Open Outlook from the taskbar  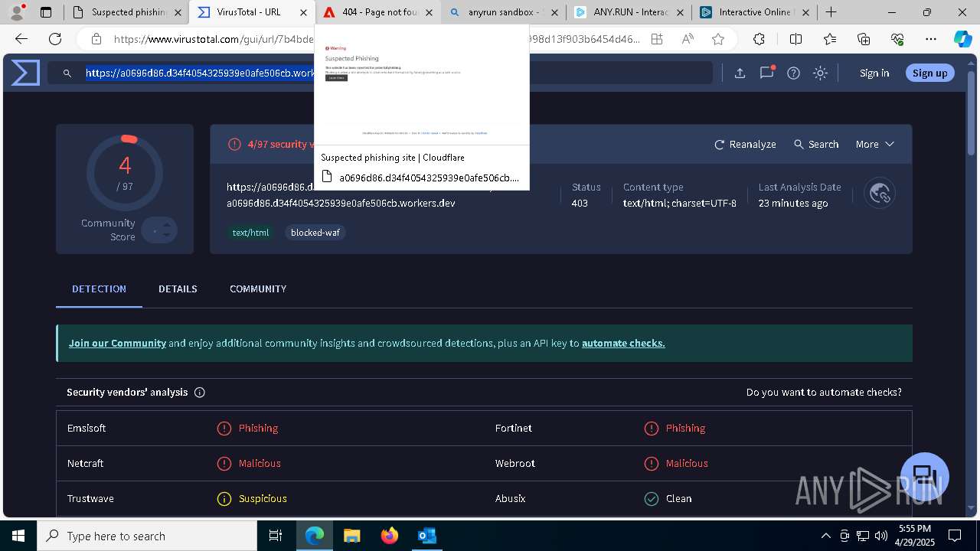click(x=426, y=536)
